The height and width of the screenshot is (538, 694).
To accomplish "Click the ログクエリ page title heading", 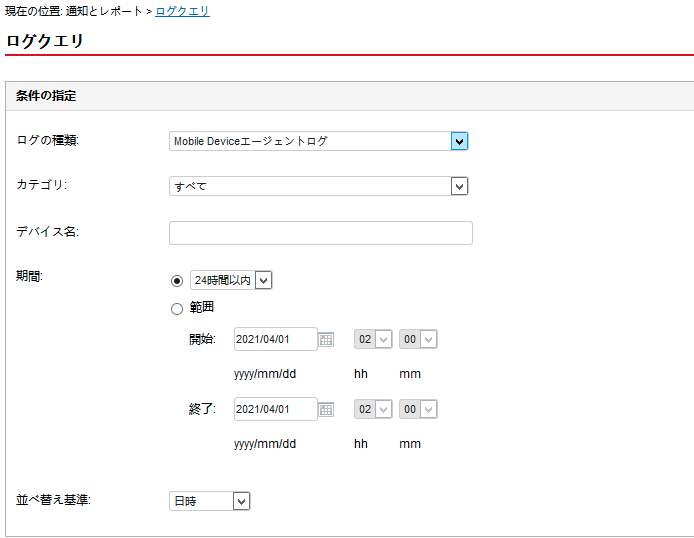I will click(45, 41).
